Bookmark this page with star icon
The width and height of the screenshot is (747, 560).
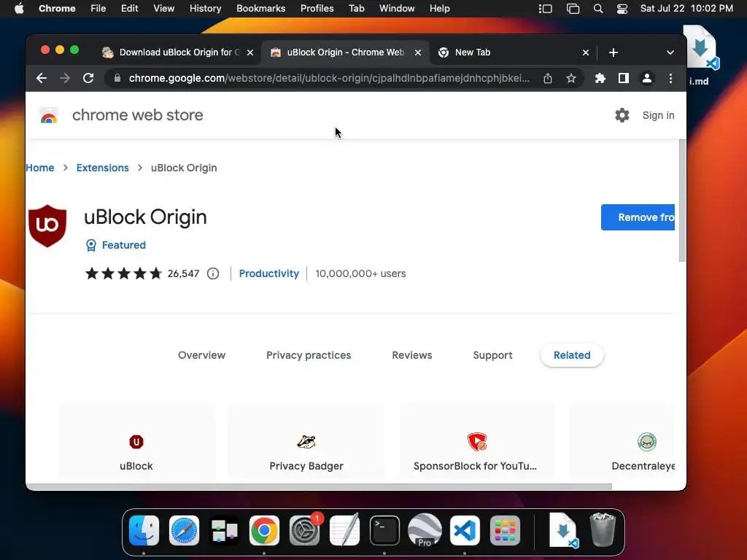pyautogui.click(x=570, y=78)
